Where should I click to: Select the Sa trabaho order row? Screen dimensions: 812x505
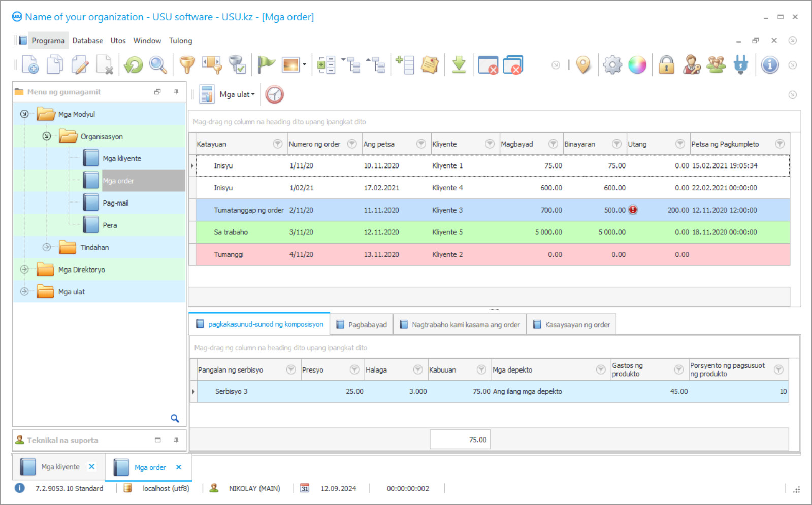[x=493, y=232]
